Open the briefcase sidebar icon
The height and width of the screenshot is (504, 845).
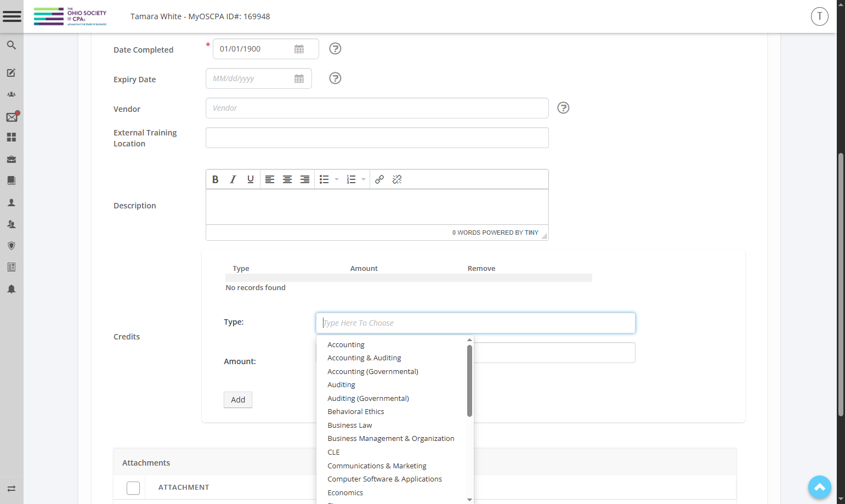[11, 159]
